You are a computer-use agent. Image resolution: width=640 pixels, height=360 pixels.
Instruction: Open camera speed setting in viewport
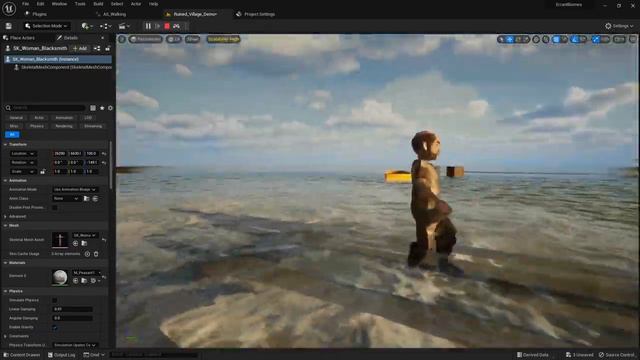[619, 40]
